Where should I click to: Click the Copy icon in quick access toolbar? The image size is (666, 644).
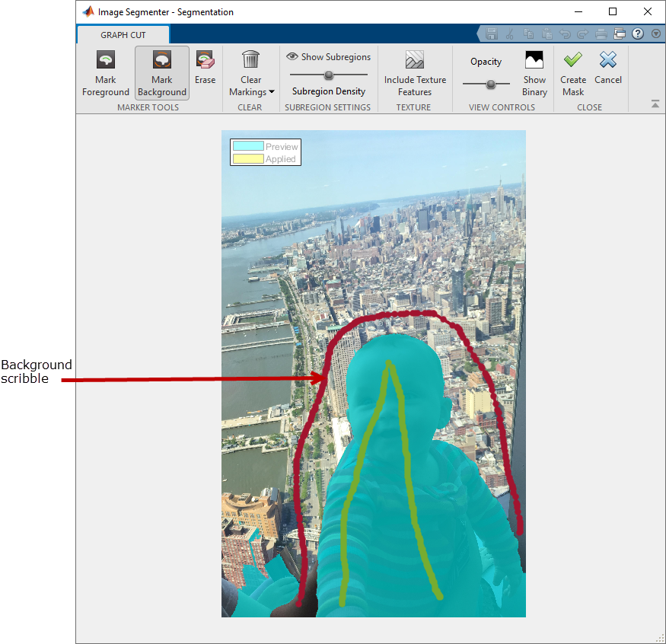point(528,34)
